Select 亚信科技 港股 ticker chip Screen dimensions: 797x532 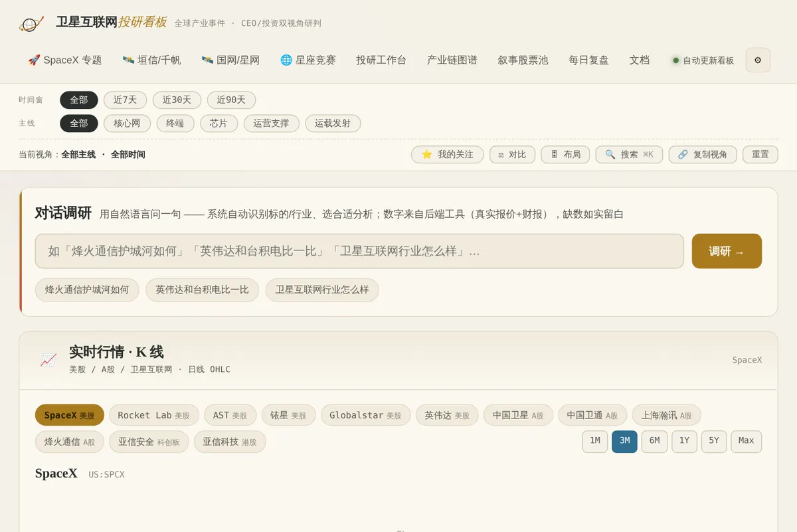(x=230, y=442)
